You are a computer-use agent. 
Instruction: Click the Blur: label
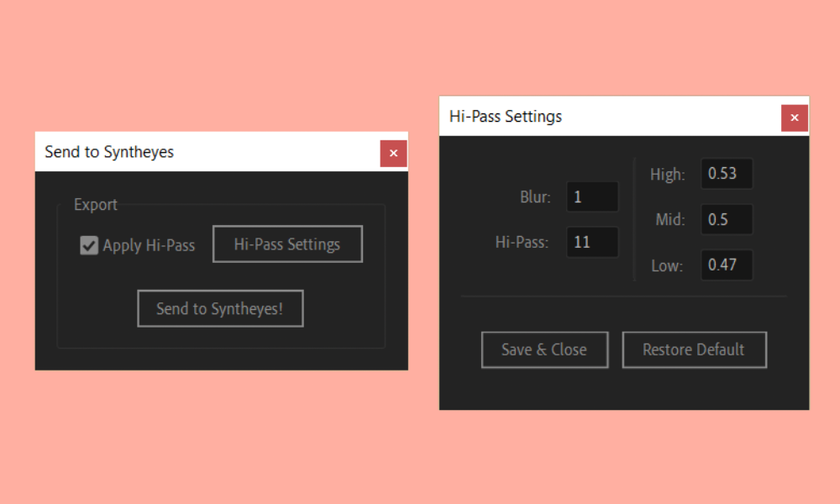pos(535,197)
